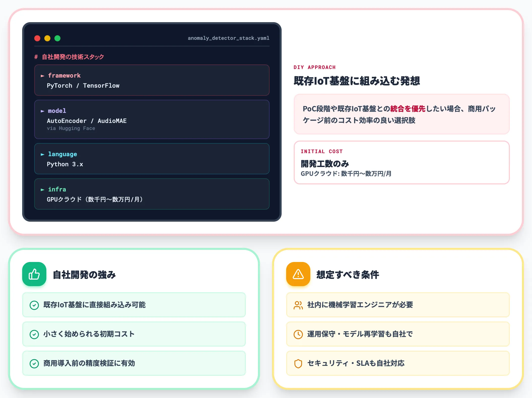
Task: Click the language key label
Action: (62, 154)
